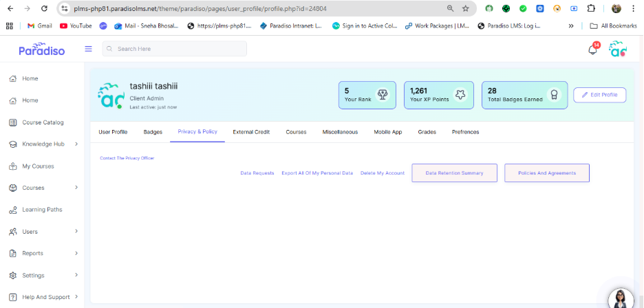
Task: Click the hamburger menu icon beside logo
Action: (x=88, y=49)
